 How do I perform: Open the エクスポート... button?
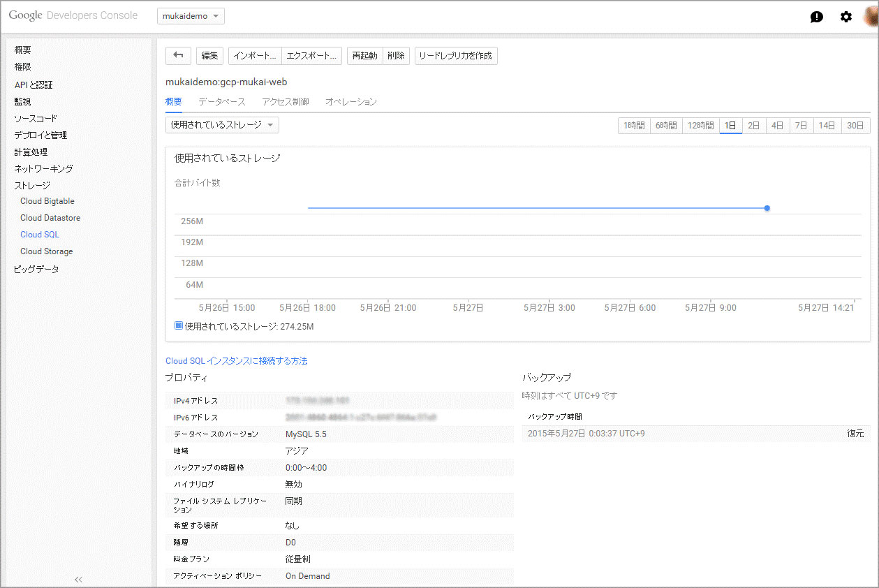point(311,56)
